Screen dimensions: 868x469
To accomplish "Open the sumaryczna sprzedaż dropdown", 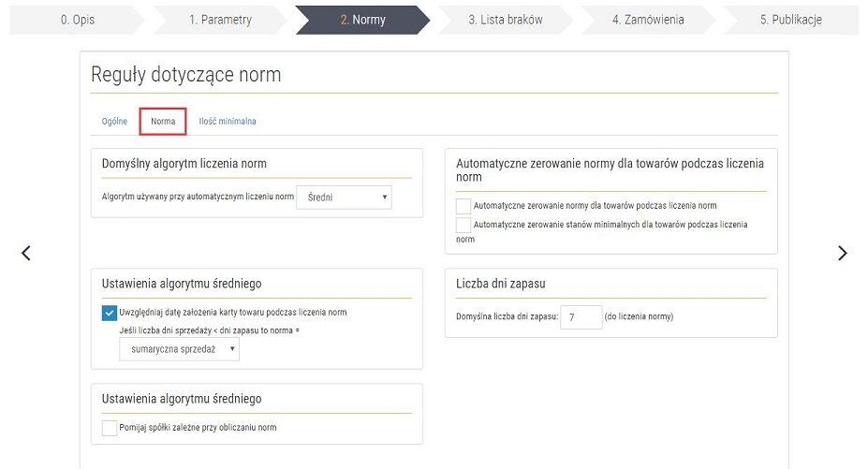I will [179, 349].
